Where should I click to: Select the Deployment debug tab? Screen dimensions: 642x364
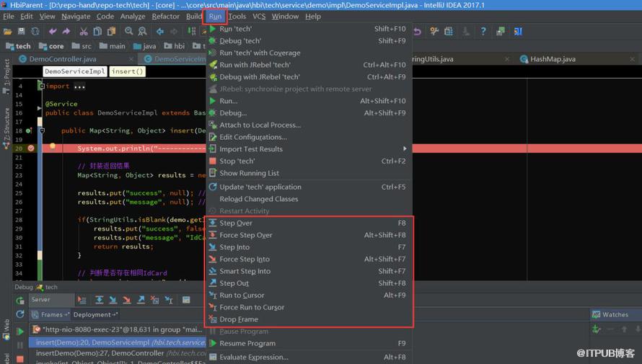(95, 314)
